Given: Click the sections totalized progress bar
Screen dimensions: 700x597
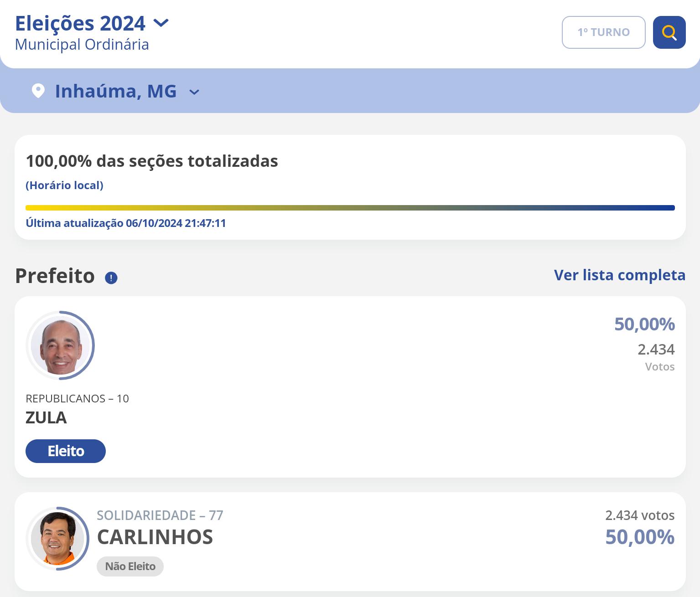Looking at the screenshot, I should [x=350, y=208].
